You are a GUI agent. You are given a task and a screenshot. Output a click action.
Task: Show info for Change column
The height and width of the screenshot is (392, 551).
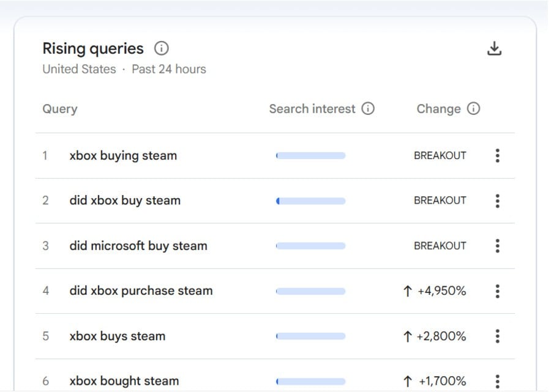point(473,109)
